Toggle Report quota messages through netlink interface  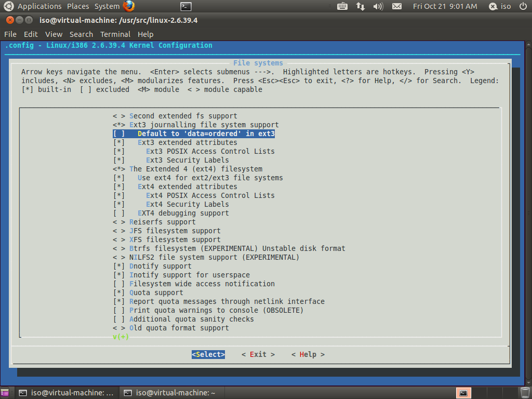[x=219, y=301]
